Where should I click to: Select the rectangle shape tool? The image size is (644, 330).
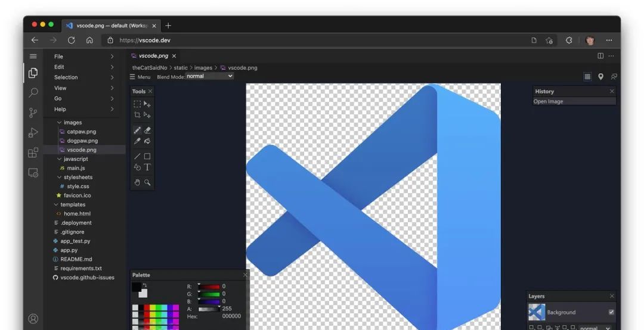click(x=147, y=157)
